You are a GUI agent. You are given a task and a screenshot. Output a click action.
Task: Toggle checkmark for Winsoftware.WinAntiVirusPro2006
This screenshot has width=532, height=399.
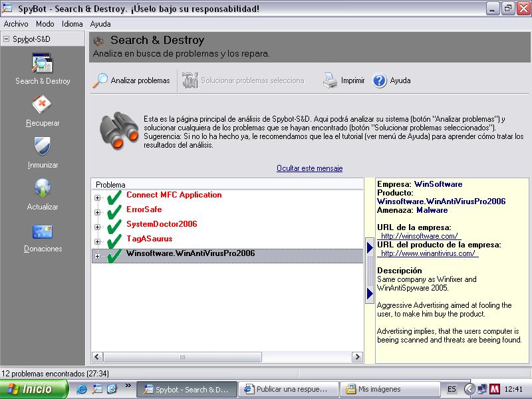coord(114,255)
